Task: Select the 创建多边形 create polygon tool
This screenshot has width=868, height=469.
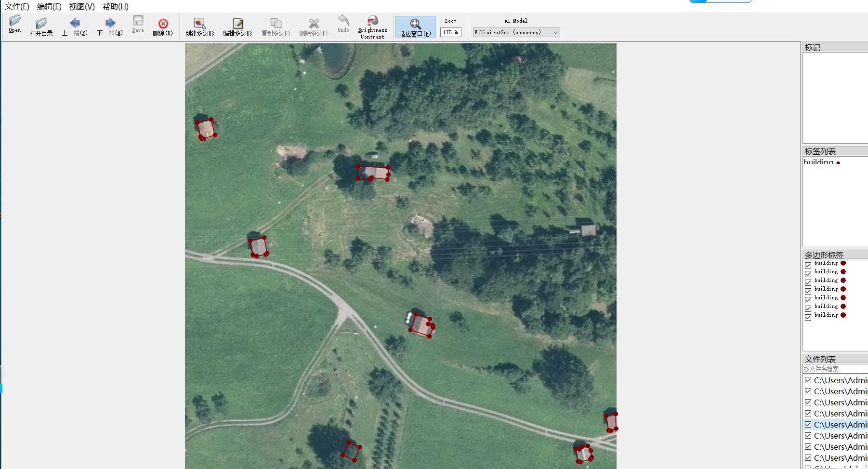Action: [x=199, y=27]
